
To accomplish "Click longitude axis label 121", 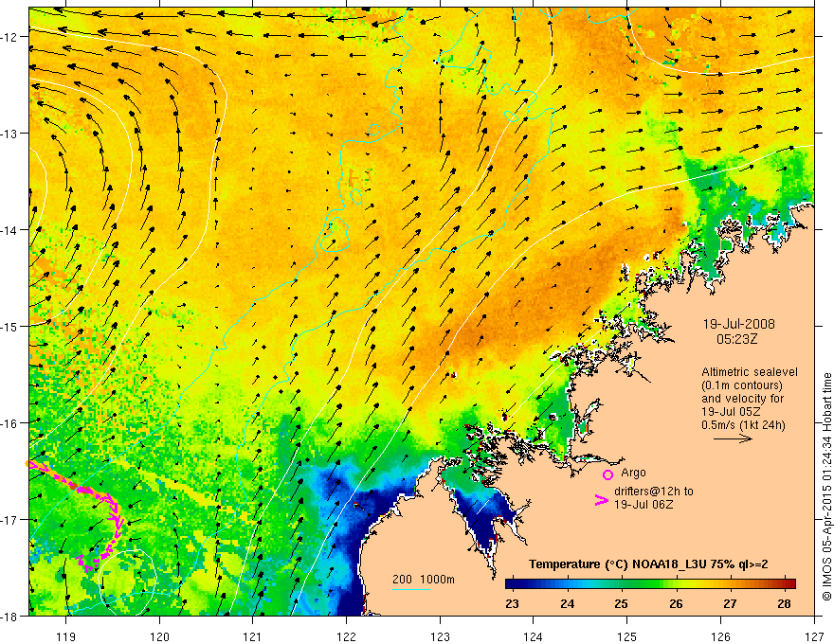I will [253, 636].
